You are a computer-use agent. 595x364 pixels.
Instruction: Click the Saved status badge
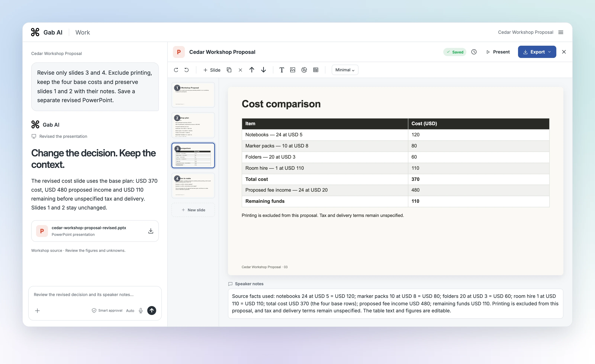pos(455,52)
